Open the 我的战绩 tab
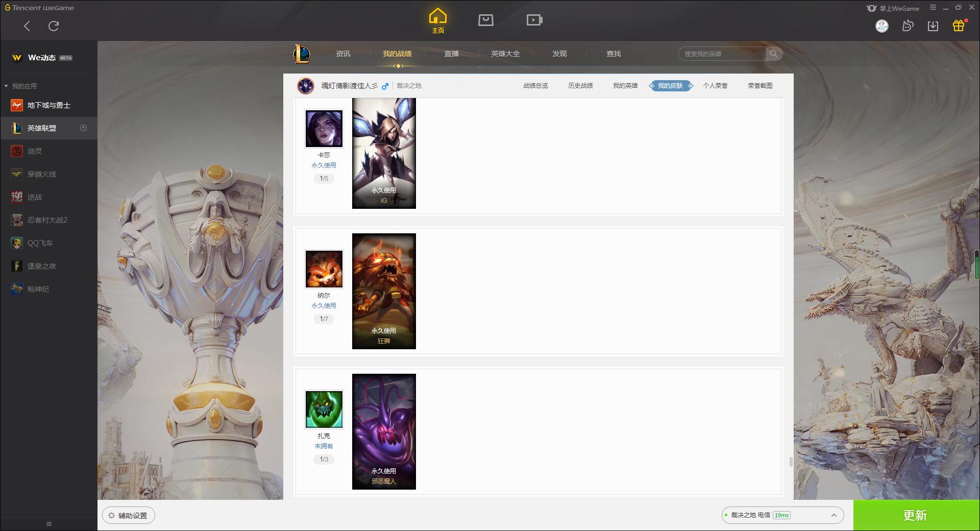Image resolution: width=980 pixels, height=531 pixels. pyautogui.click(x=397, y=54)
